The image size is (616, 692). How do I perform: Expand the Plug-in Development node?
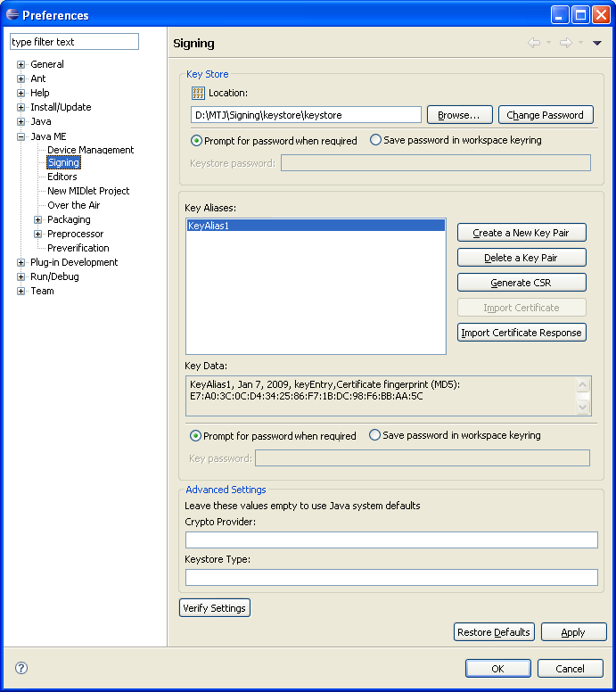pos(21,262)
